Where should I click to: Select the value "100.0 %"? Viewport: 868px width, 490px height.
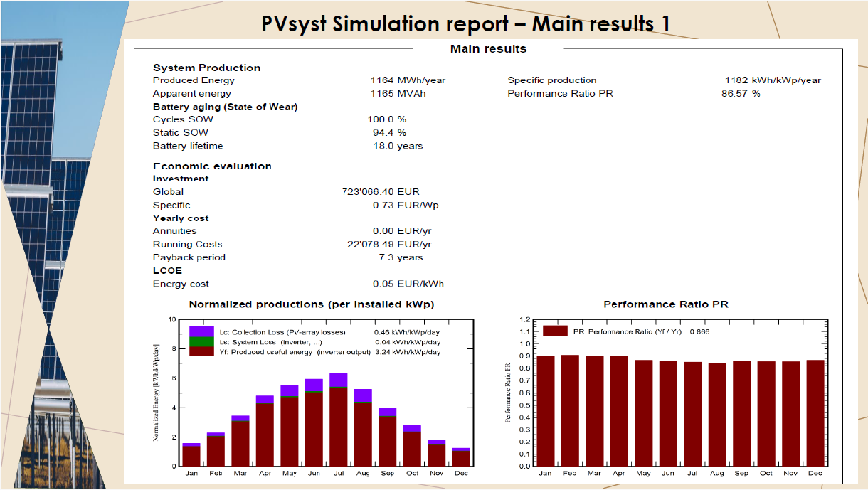click(x=388, y=119)
